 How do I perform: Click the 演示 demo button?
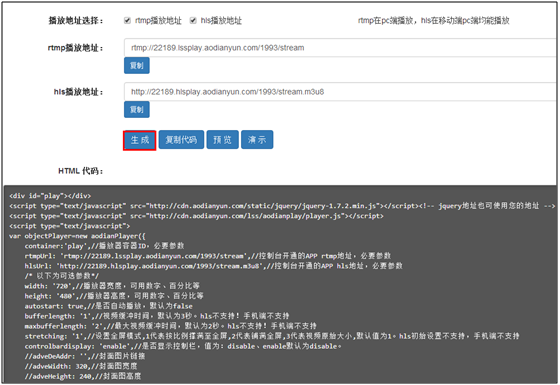point(257,140)
